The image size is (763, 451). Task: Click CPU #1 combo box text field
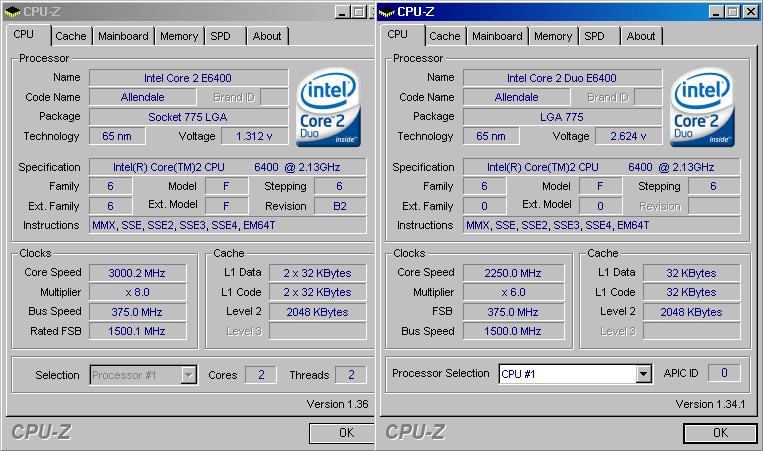click(x=567, y=374)
